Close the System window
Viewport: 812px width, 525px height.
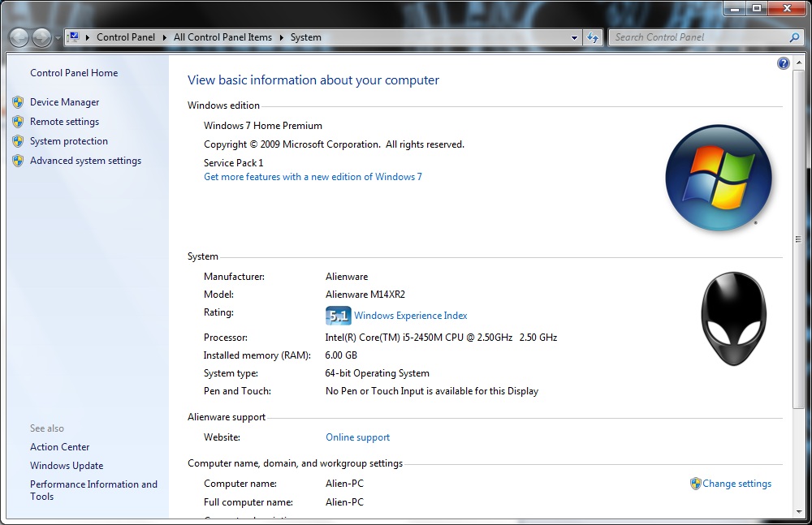(787, 8)
